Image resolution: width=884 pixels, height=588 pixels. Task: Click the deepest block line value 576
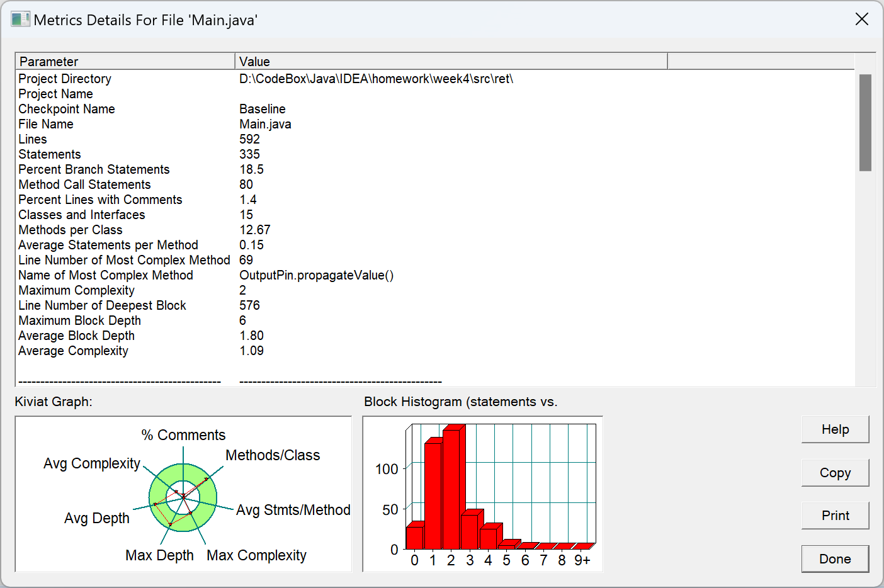[x=249, y=305]
